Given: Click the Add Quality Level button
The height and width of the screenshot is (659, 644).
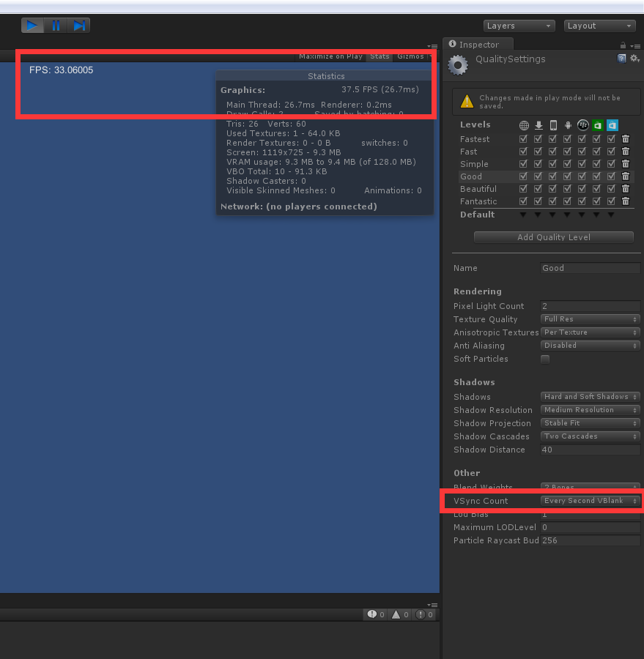Looking at the screenshot, I should pos(553,237).
